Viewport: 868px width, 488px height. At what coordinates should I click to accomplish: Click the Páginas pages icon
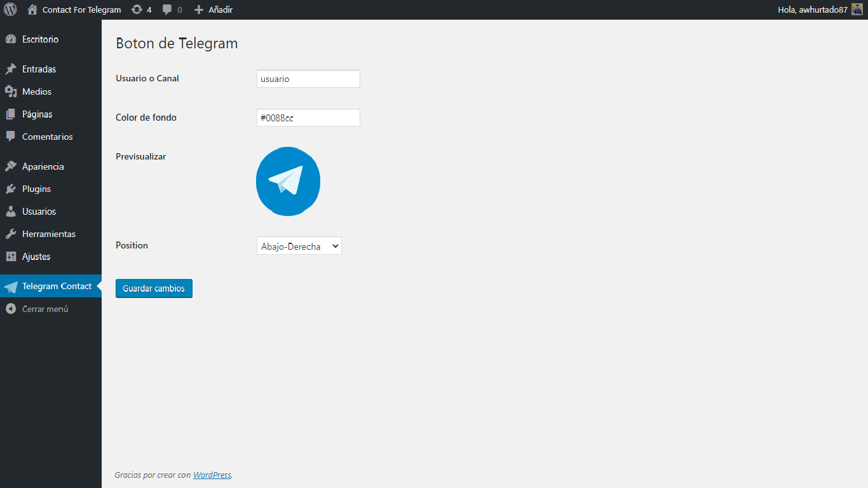11,114
